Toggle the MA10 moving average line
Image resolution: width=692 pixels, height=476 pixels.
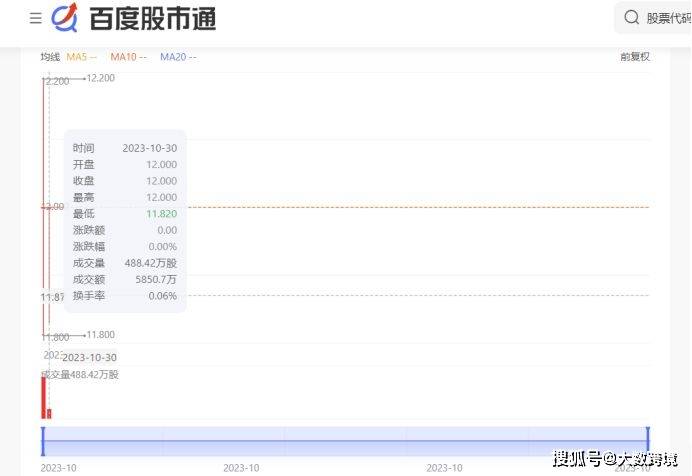[128, 57]
